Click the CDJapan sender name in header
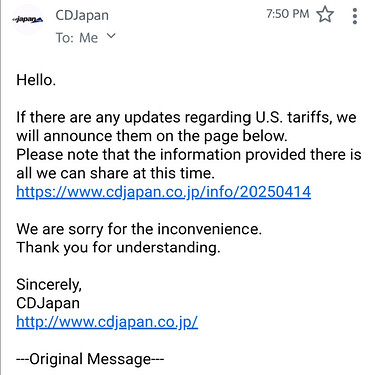 click(x=82, y=15)
